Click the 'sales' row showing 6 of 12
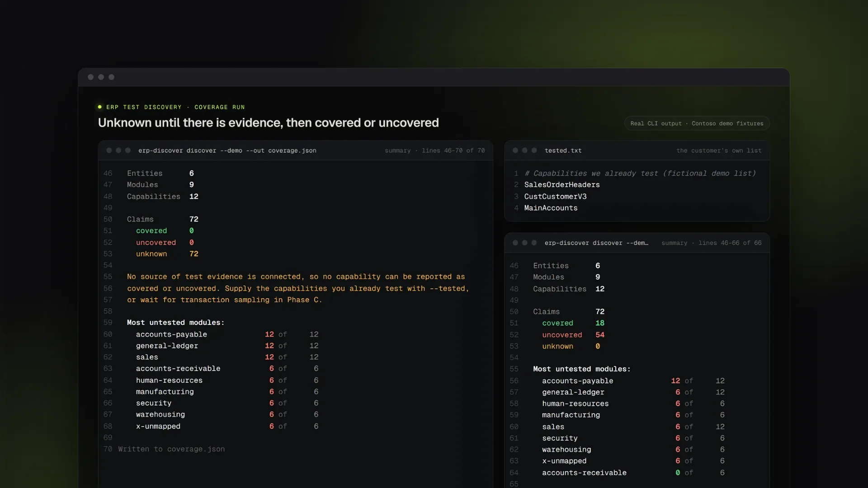The image size is (868, 488). (633, 427)
